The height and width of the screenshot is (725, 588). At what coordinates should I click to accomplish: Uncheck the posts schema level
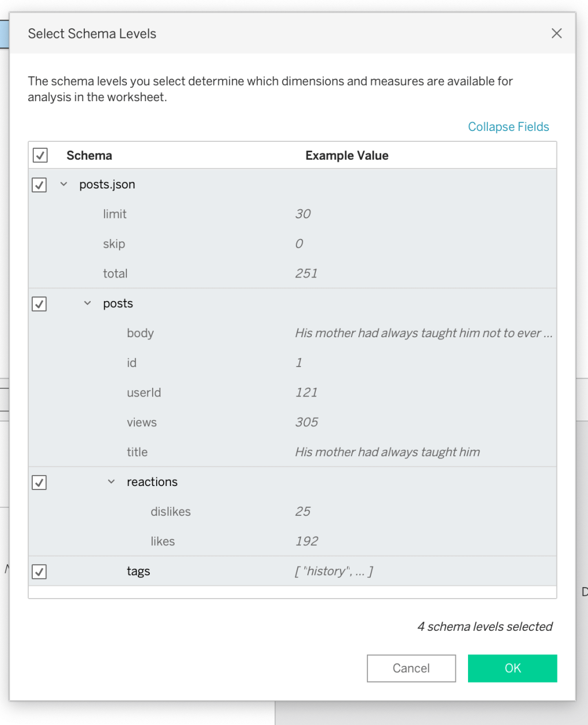tap(39, 304)
